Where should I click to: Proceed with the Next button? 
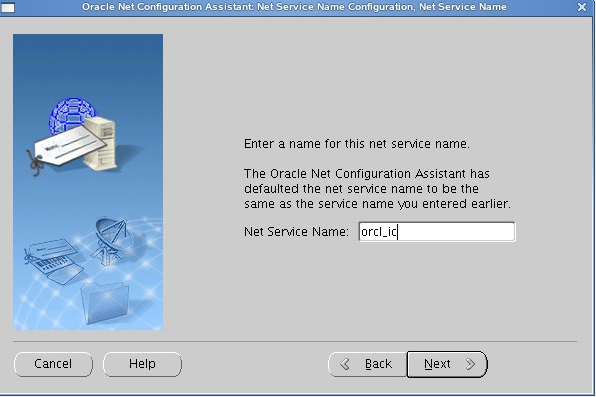pyautogui.click(x=447, y=364)
